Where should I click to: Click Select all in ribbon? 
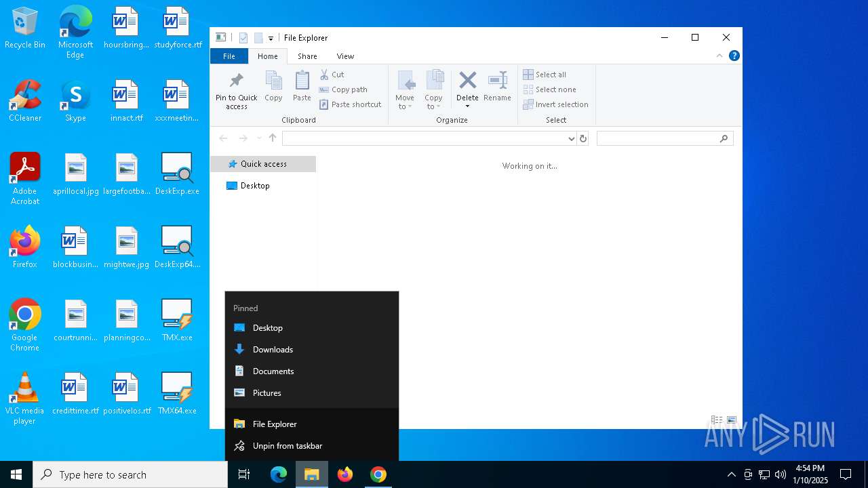coord(545,75)
